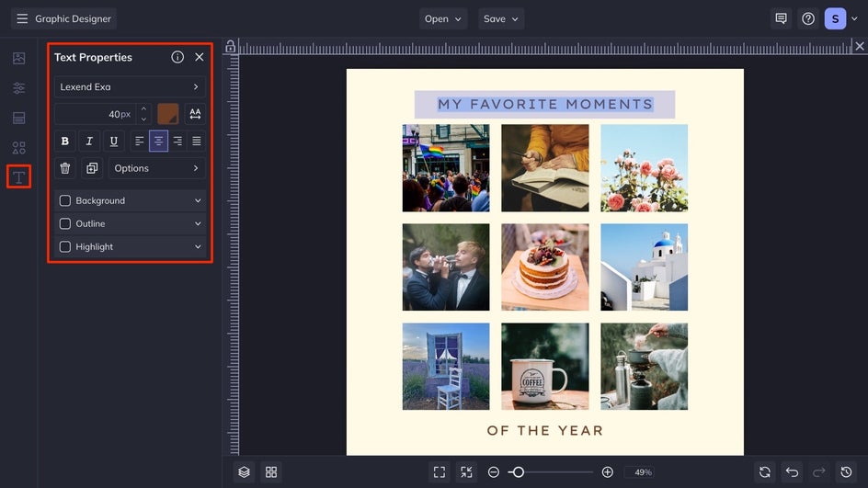Click the brown text color swatch
The height and width of the screenshot is (488, 868).
pos(168,114)
